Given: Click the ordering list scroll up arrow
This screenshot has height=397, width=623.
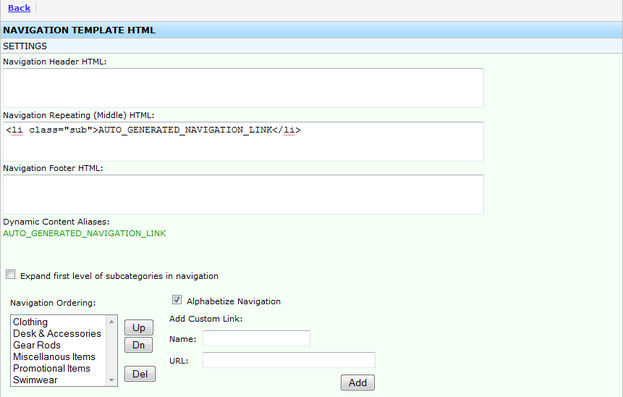Looking at the screenshot, I should click(x=112, y=321).
